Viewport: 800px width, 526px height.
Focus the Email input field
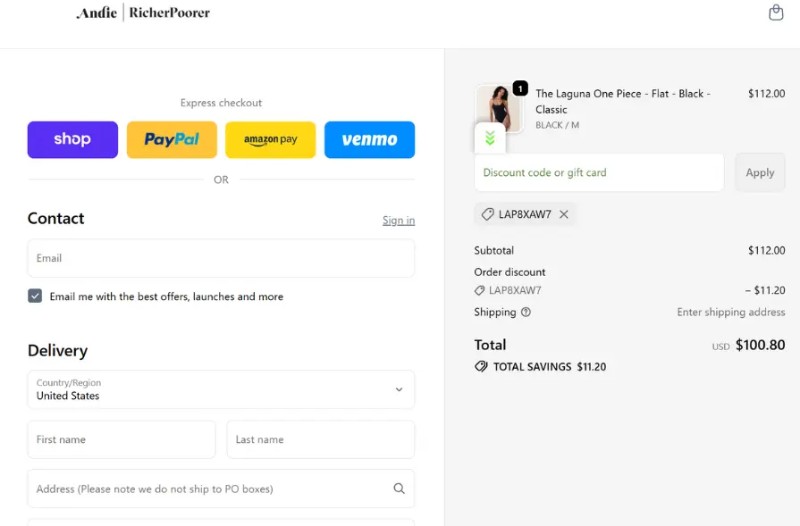coord(221,258)
